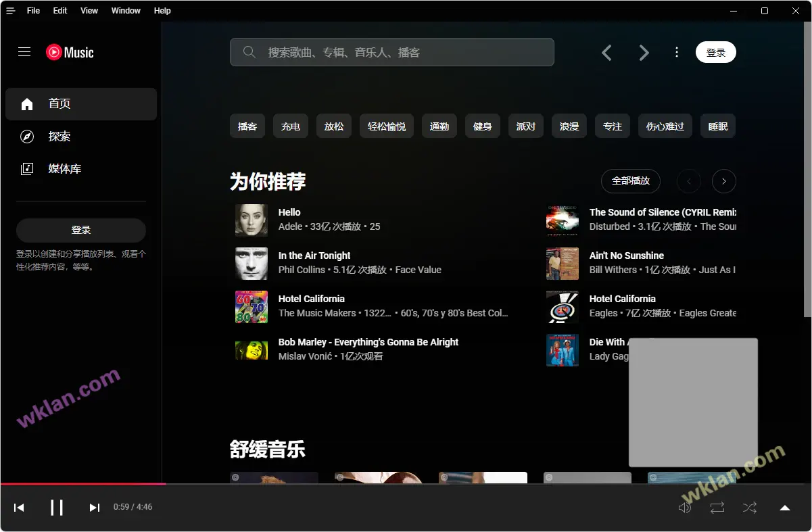812x532 pixels.
Task: Navigate forward with the right arrow
Action: tap(644, 52)
